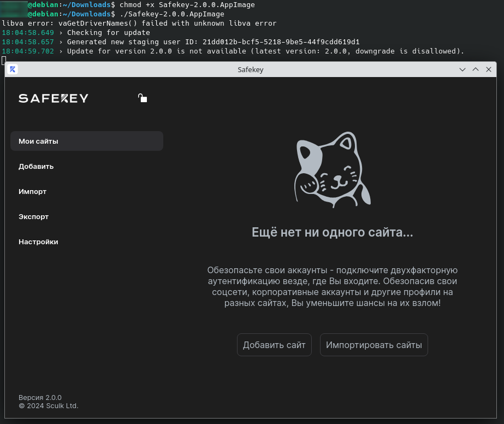
Task: Click the 18:04:58.649 timestamp in terminal
Action: click(x=28, y=33)
